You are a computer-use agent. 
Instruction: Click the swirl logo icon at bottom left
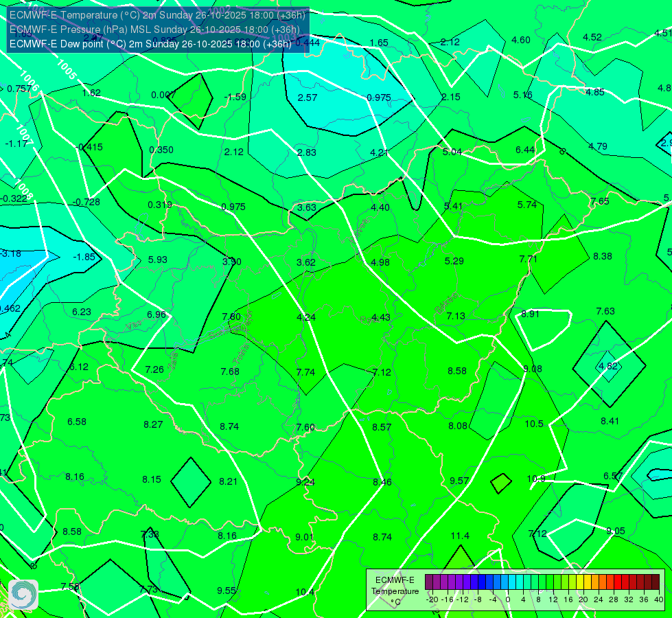23,595
